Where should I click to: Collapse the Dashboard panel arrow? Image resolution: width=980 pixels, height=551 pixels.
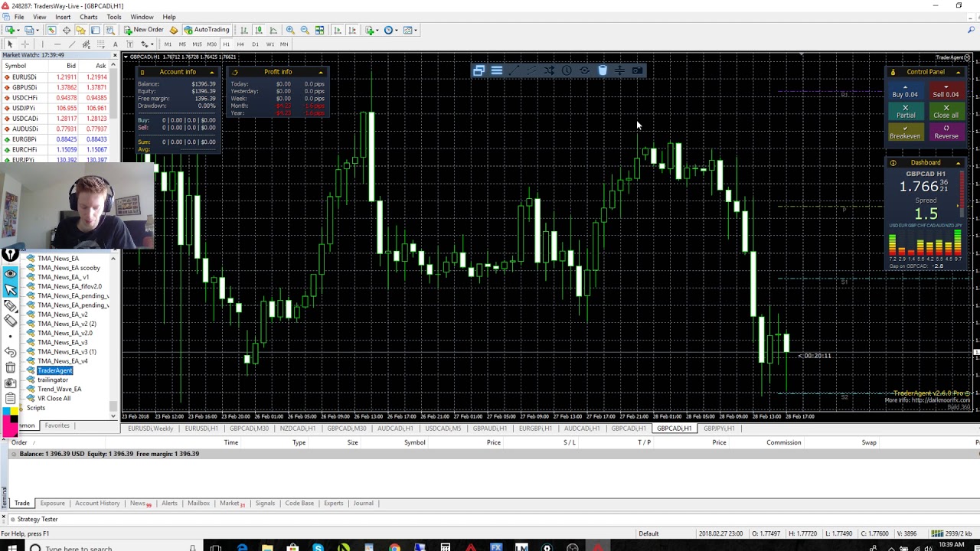click(x=958, y=163)
